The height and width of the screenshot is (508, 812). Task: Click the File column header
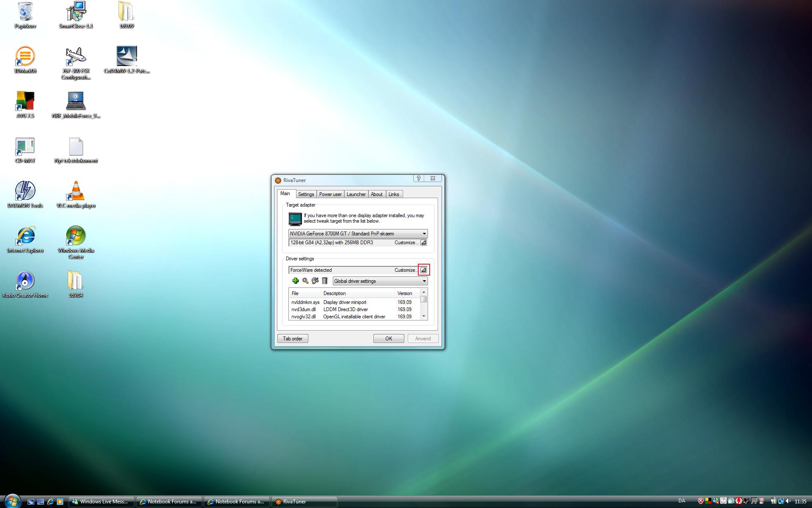click(x=304, y=293)
